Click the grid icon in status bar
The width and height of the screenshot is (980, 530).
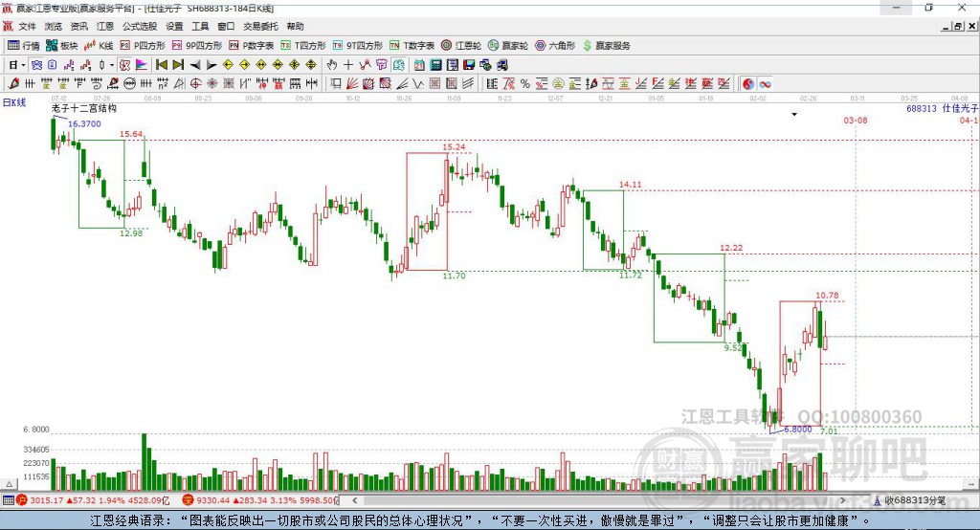[x=8, y=500]
